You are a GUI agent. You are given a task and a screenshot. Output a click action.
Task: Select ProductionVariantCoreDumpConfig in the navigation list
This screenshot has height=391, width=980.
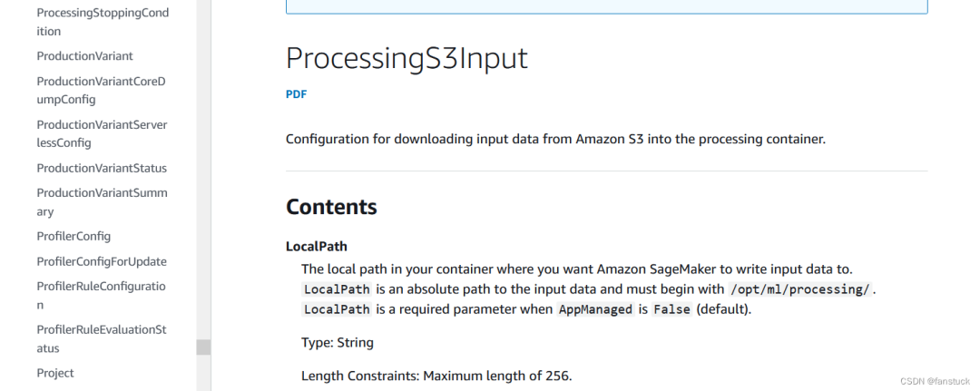102,90
